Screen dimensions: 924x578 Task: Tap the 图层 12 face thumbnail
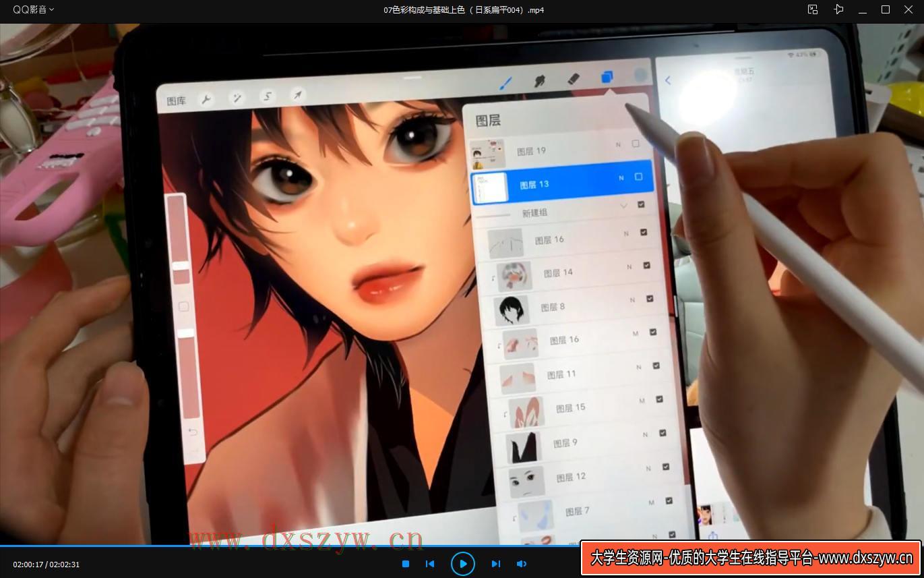[526, 482]
